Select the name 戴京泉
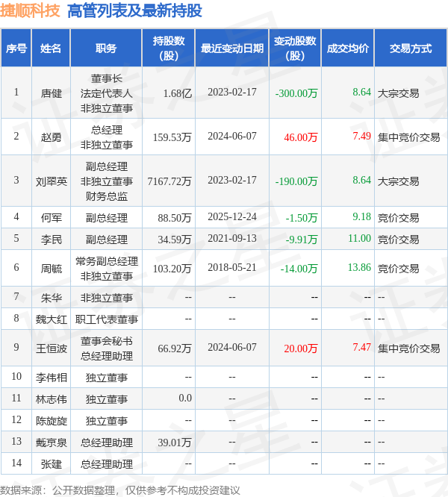 [52, 443]
